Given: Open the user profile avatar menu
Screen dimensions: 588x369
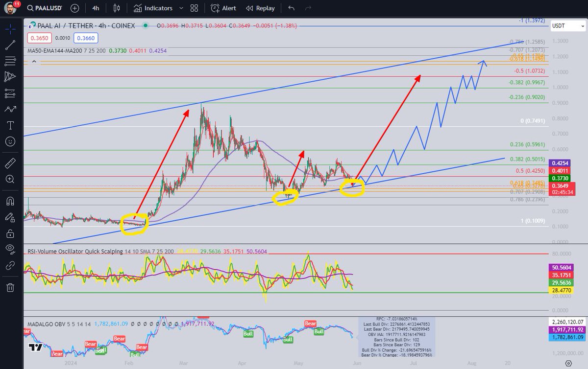Looking at the screenshot, I should 11,8.
